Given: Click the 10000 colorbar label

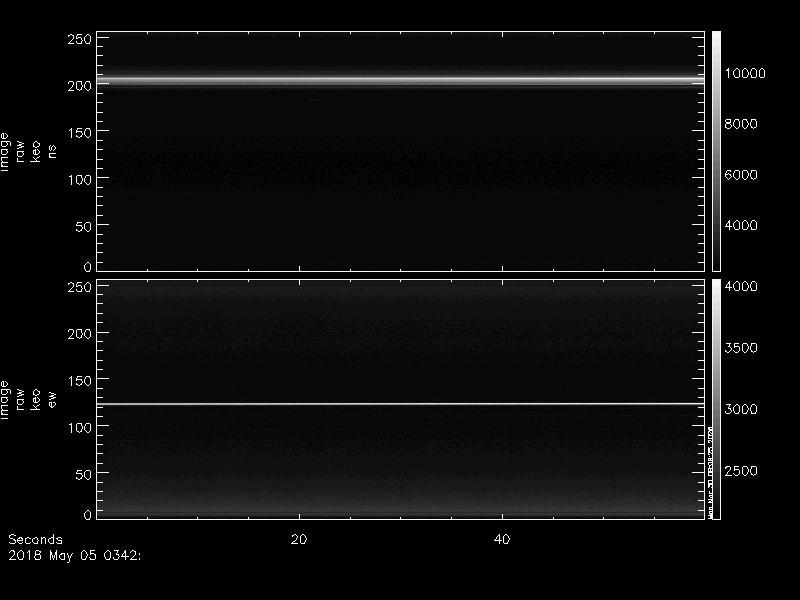Looking at the screenshot, I should 745,74.
